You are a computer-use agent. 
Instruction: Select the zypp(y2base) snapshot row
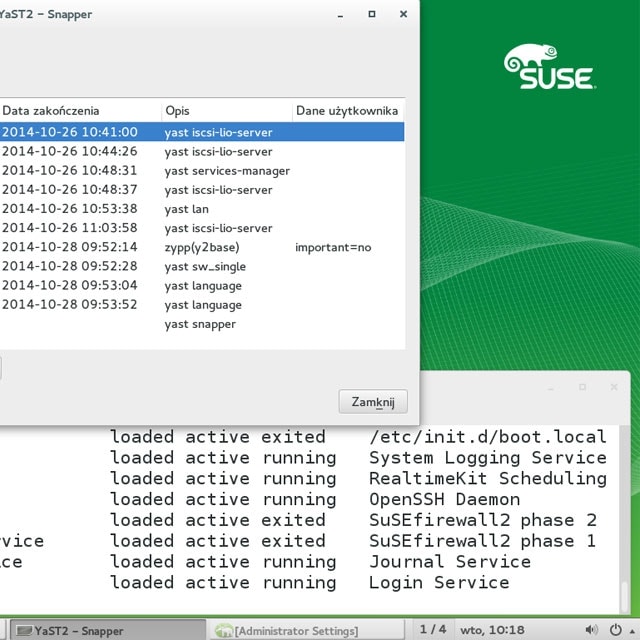click(x=202, y=247)
